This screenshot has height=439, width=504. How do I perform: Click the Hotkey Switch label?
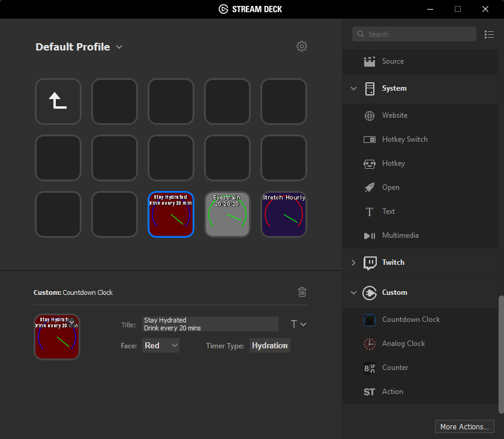pyautogui.click(x=404, y=139)
